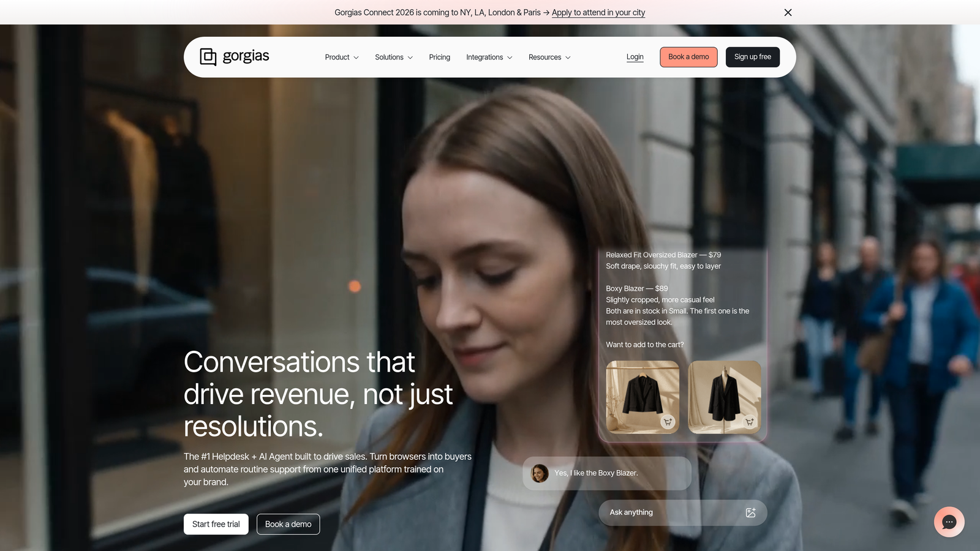The height and width of the screenshot is (551, 980).
Task: Add the second blazer to cart icon
Action: point(749,422)
